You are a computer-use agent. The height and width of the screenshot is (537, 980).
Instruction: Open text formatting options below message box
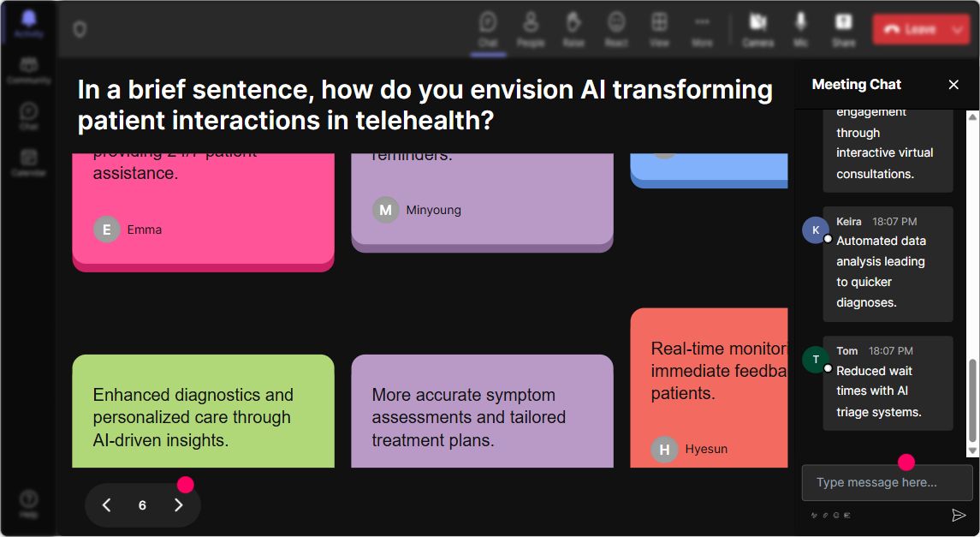click(x=814, y=516)
